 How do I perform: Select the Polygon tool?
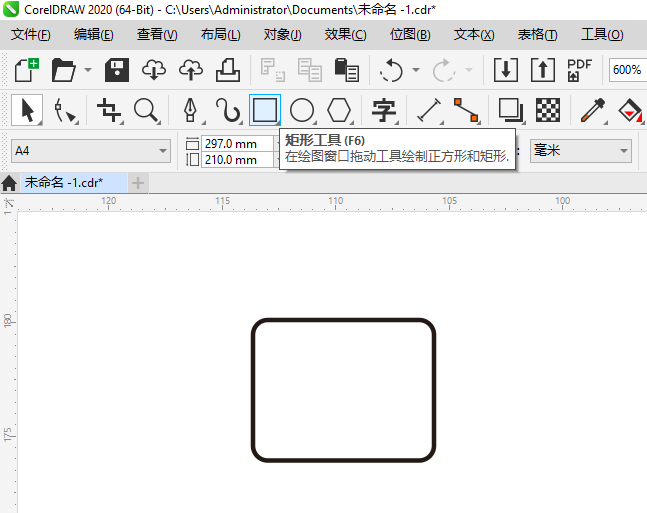coord(339,110)
